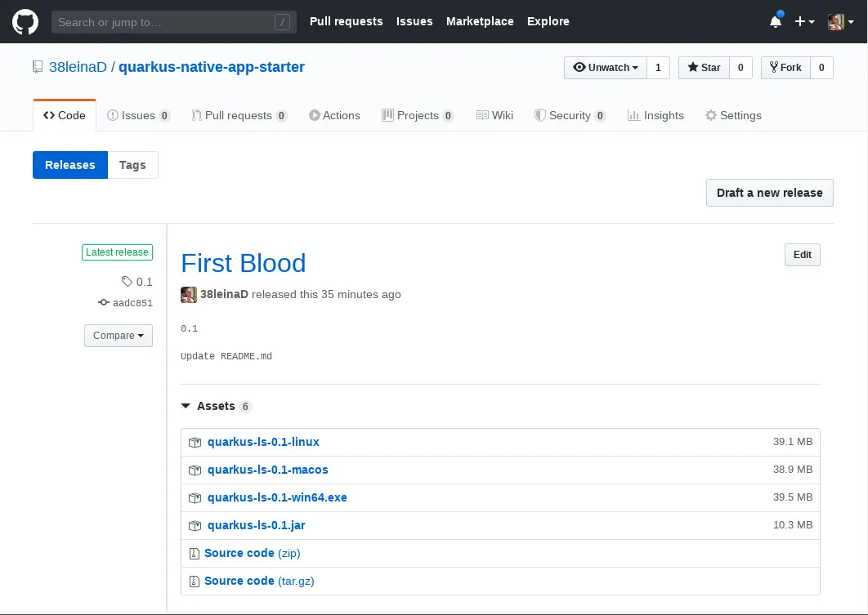The height and width of the screenshot is (615, 868).
Task: Open the plus create-new dropdown
Action: [x=804, y=21]
